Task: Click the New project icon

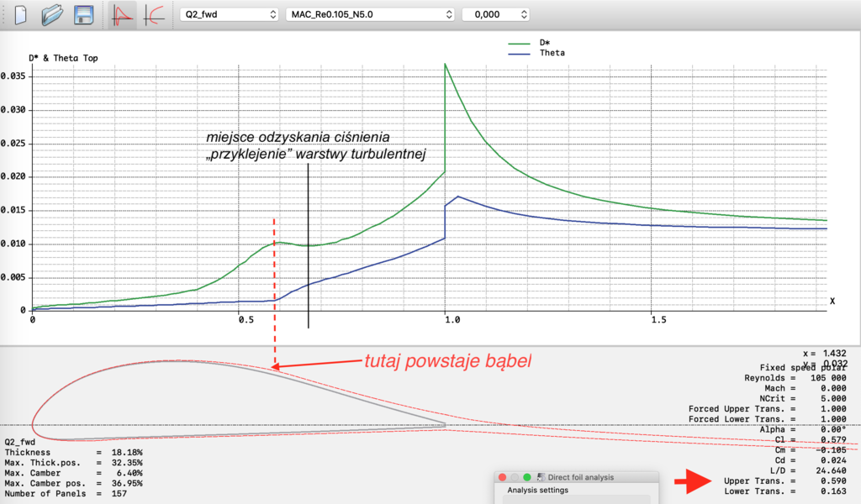Action: [22, 15]
